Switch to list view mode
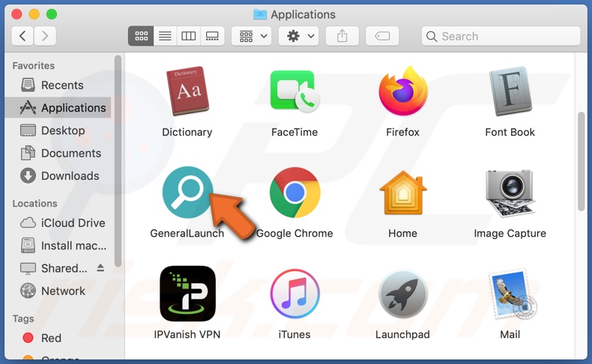This screenshot has width=592, height=364. [x=165, y=36]
